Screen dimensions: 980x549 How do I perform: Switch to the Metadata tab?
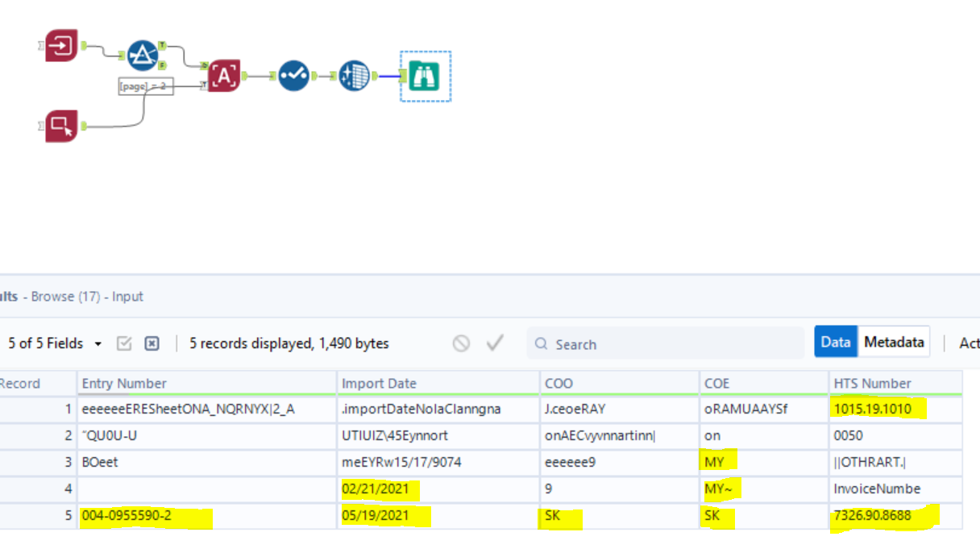(894, 342)
